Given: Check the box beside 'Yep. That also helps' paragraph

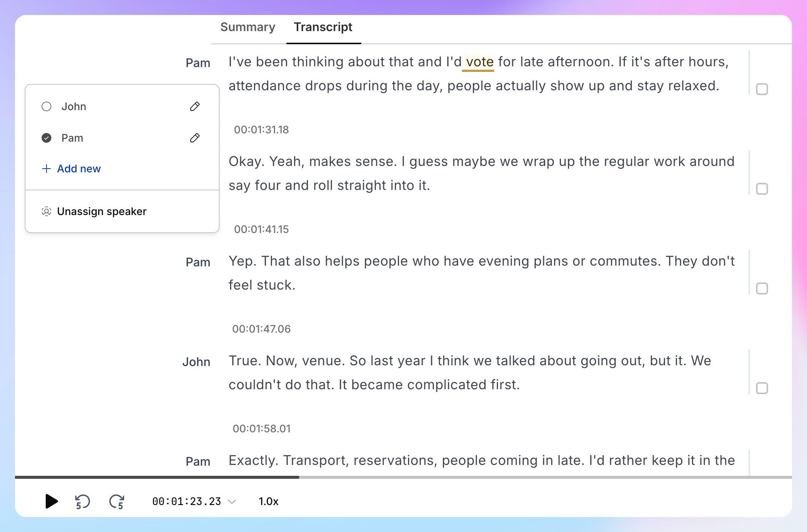Looking at the screenshot, I should tap(762, 288).
